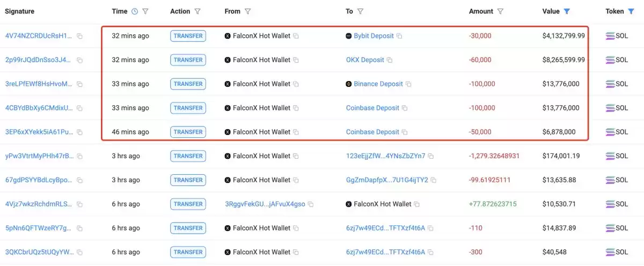Copy address 3RggvFekGU...jAFvuX4gso
The height and width of the screenshot is (266, 644).
pos(311,204)
